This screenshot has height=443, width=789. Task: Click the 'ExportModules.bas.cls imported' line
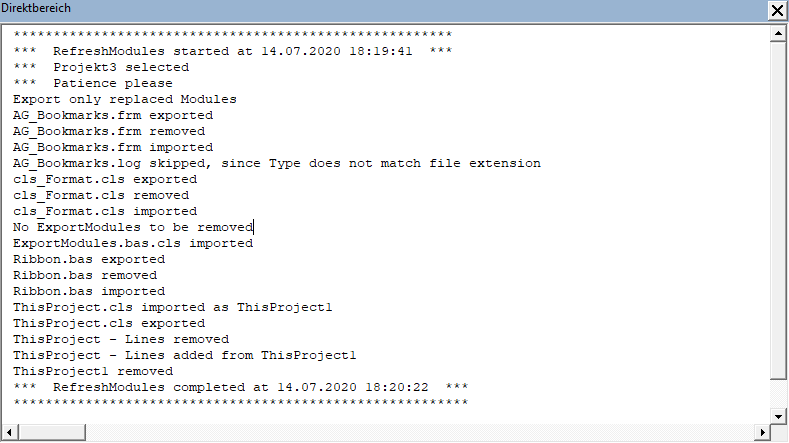[132, 243]
